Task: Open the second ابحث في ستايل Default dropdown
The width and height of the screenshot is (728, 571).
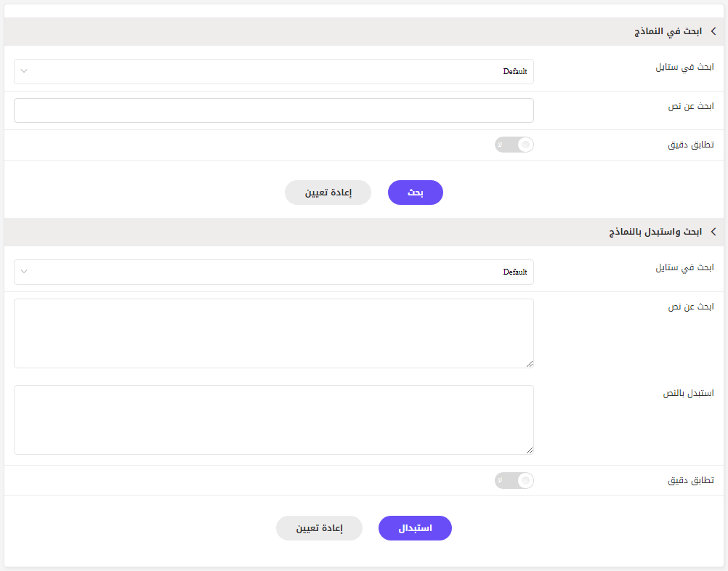Action: 274,272
